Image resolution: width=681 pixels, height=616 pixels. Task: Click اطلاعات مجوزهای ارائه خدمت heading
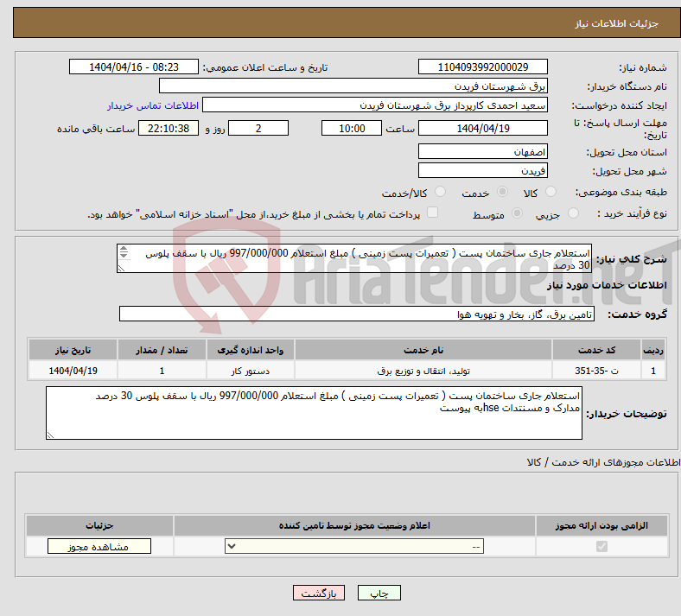603,462
